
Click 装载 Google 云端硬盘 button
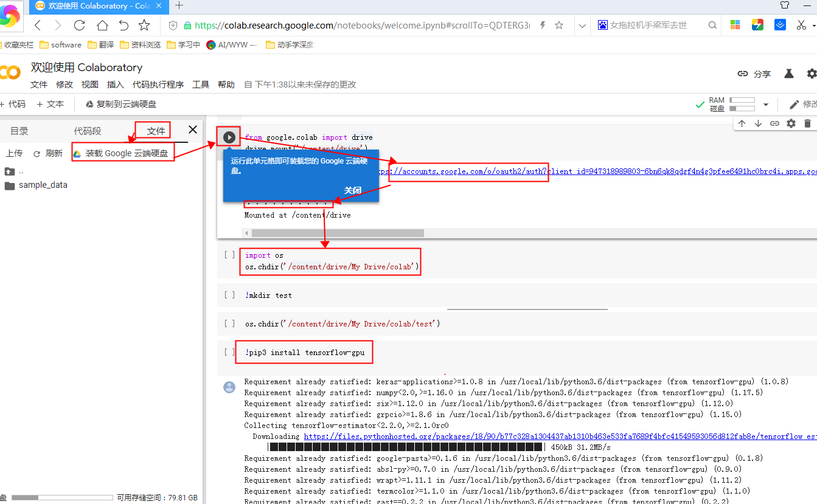coord(121,153)
